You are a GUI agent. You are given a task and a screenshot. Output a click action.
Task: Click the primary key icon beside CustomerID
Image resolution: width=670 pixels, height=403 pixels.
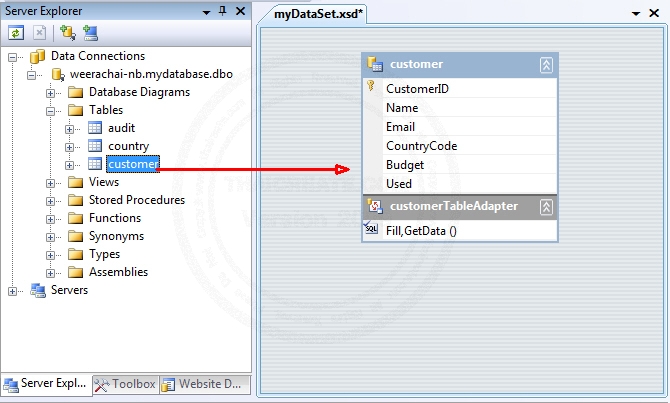[371, 86]
